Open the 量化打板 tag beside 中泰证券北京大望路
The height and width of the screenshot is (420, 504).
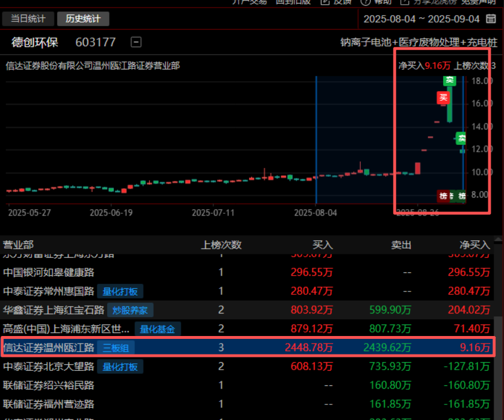click(x=120, y=367)
